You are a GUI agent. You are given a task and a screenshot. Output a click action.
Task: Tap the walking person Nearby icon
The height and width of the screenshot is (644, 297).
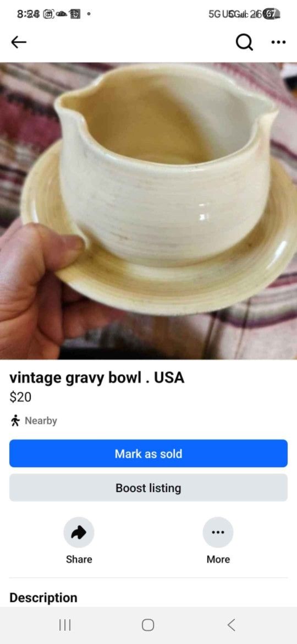(15, 421)
